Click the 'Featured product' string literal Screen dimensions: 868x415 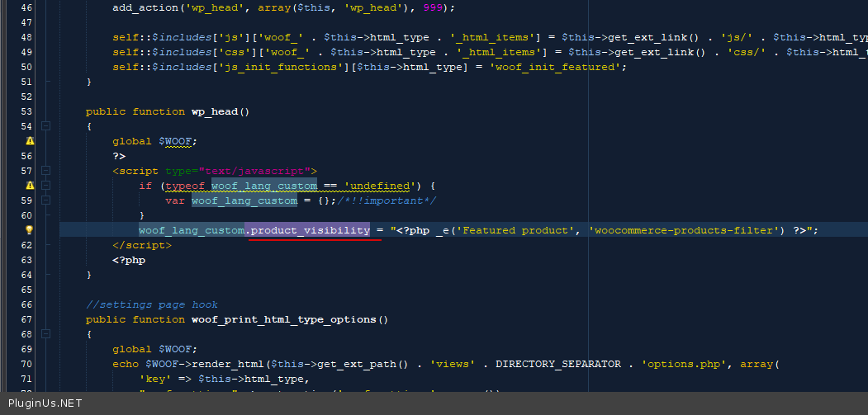pyautogui.click(x=515, y=230)
